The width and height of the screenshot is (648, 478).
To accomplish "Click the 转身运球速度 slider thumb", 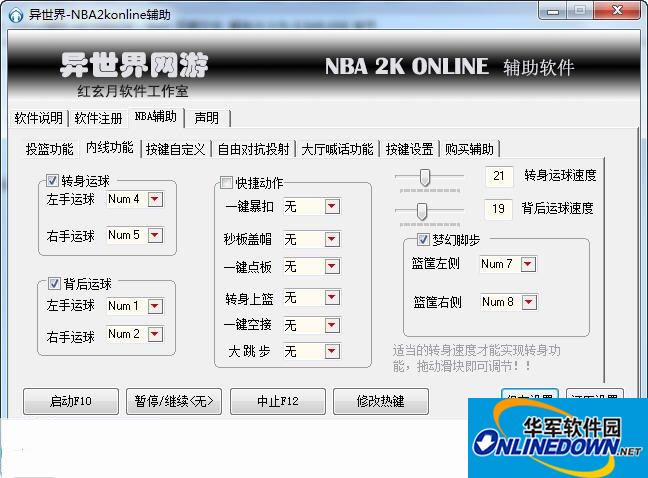I will click(x=424, y=178).
